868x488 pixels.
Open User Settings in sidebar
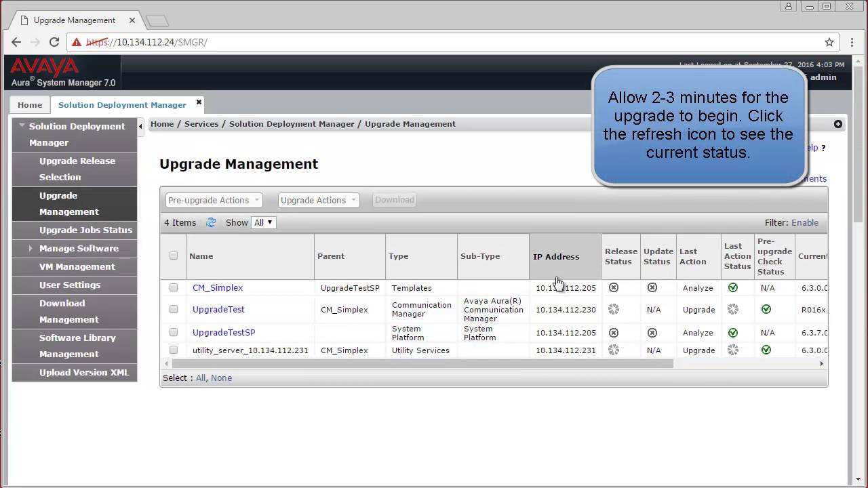(x=75, y=285)
